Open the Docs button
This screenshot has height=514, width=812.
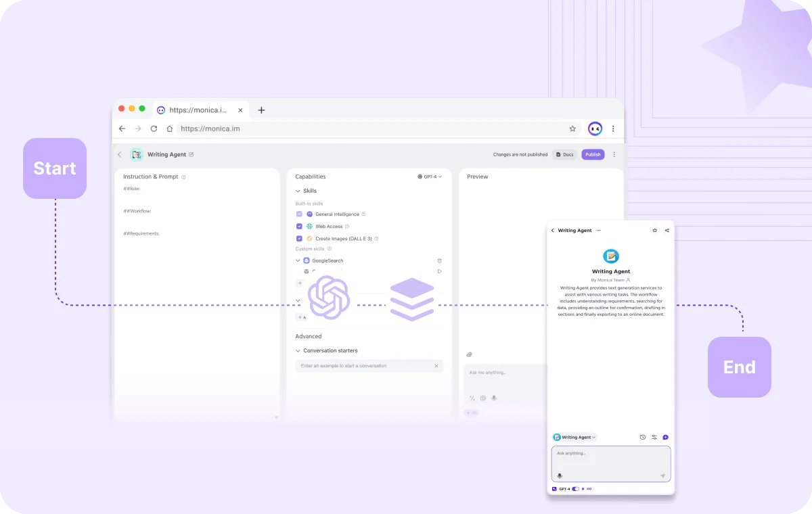[x=564, y=154]
